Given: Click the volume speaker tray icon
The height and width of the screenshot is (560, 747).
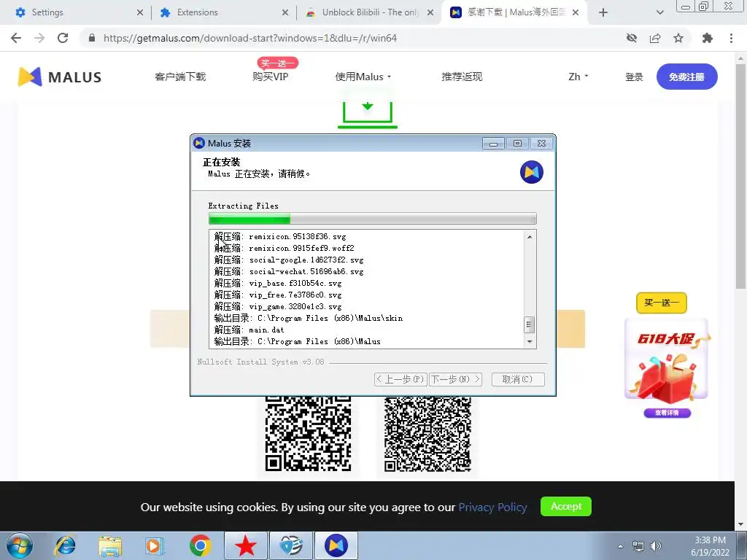Looking at the screenshot, I should (x=656, y=545).
